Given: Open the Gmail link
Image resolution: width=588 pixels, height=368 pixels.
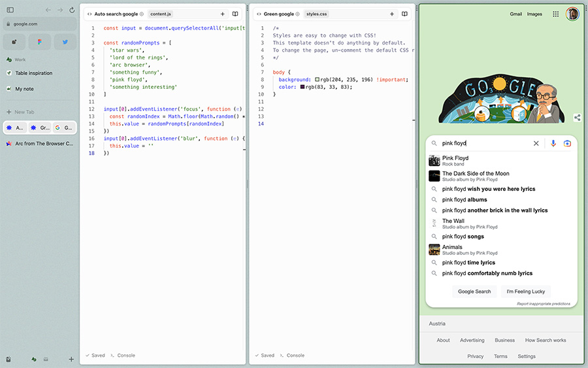Looking at the screenshot, I should 515,14.
